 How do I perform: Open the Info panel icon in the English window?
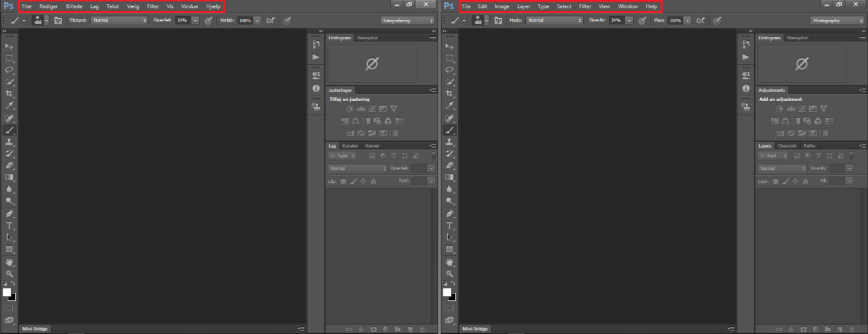tap(746, 88)
